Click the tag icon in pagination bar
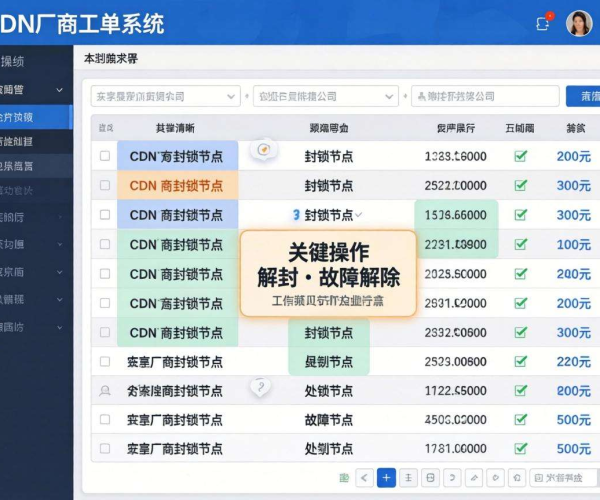Viewport: 600px width, 500px height. (496, 477)
